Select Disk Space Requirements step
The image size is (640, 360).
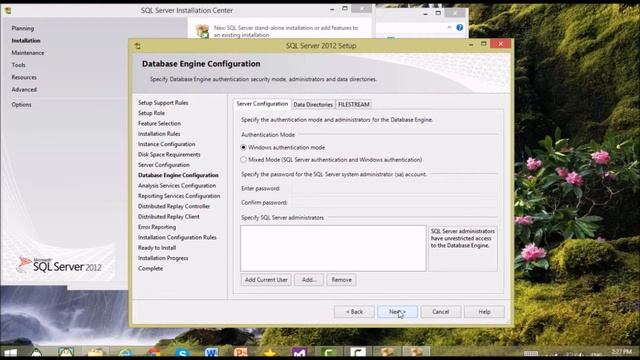pos(169,155)
